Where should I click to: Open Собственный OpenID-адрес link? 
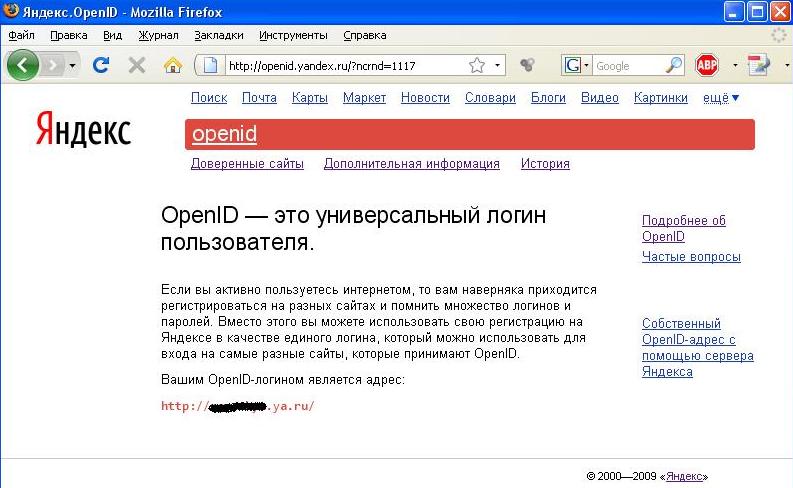tap(697, 347)
